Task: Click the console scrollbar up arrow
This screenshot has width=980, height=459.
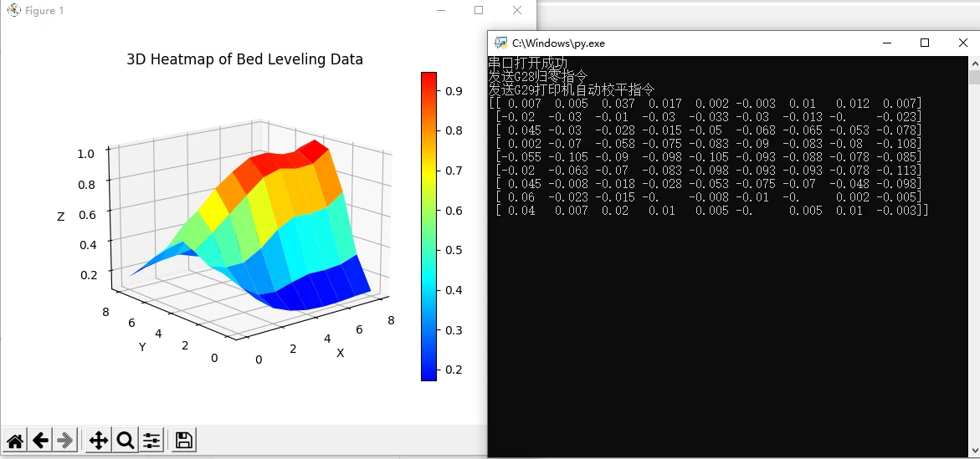Action: 974,63
